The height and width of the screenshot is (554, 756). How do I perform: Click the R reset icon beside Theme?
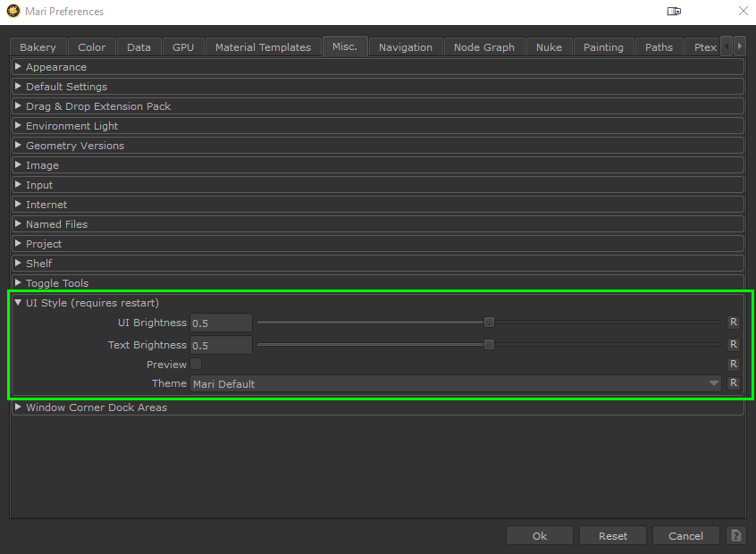pyautogui.click(x=733, y=383)
